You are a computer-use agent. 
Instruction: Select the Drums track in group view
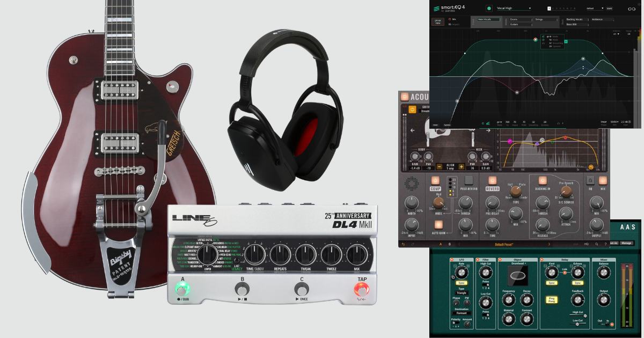521,19
